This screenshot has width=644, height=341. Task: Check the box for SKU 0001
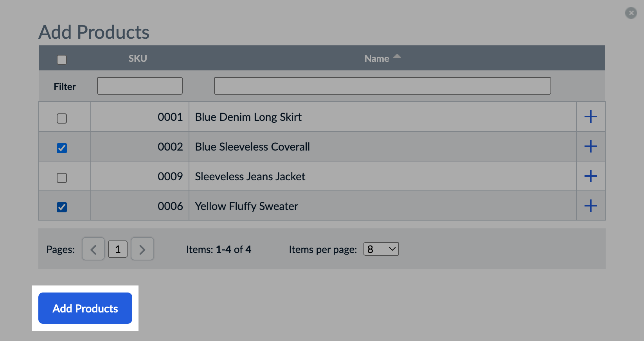coord(62,118)
